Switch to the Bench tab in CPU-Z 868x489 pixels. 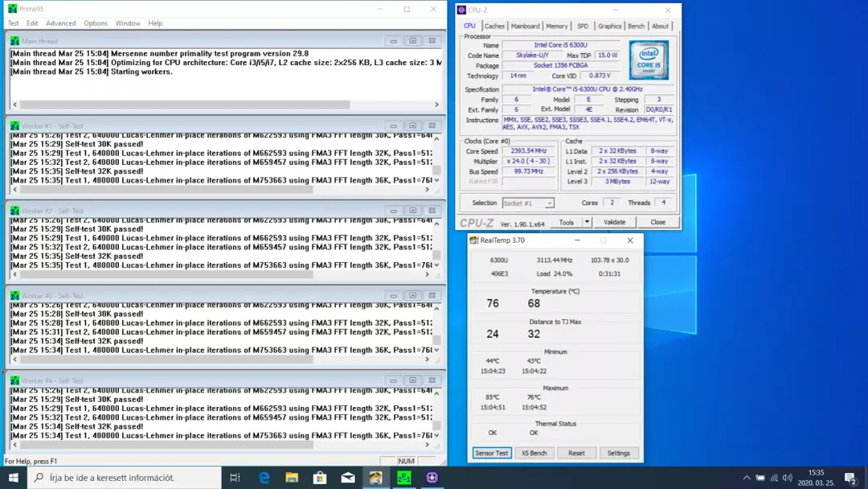[x=636, y=26]
